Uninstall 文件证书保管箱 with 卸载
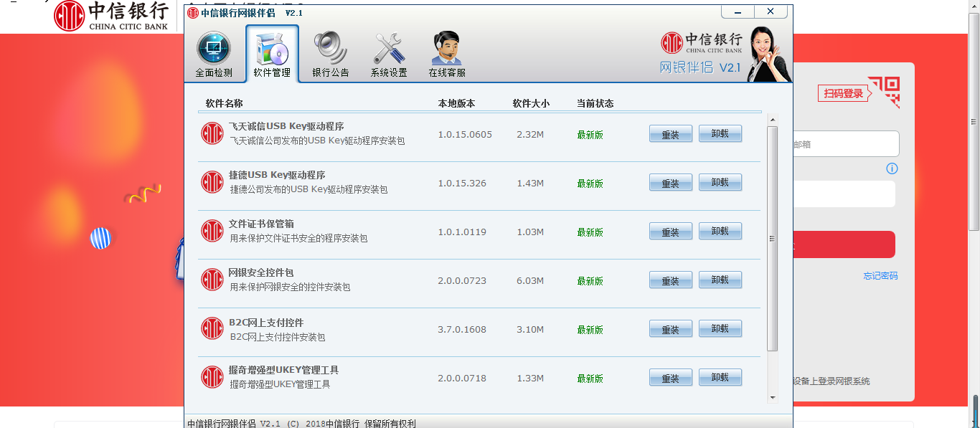This screenshot has height=428, width=980. click(x=720, y=232)
